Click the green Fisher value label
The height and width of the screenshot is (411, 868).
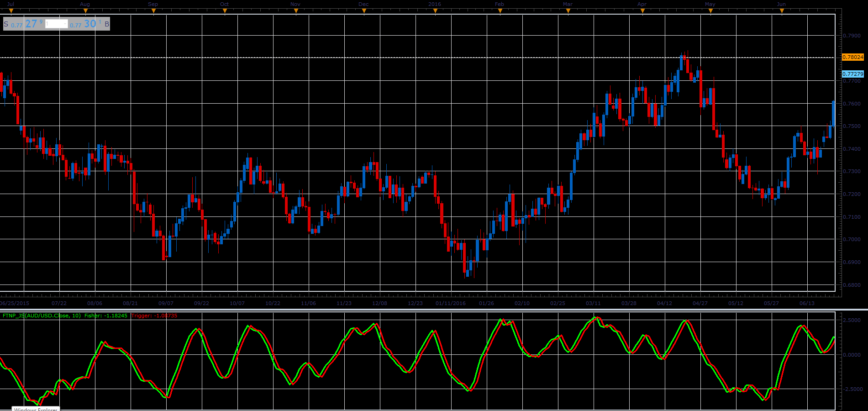pyautogui.click(x=105, y=316)
